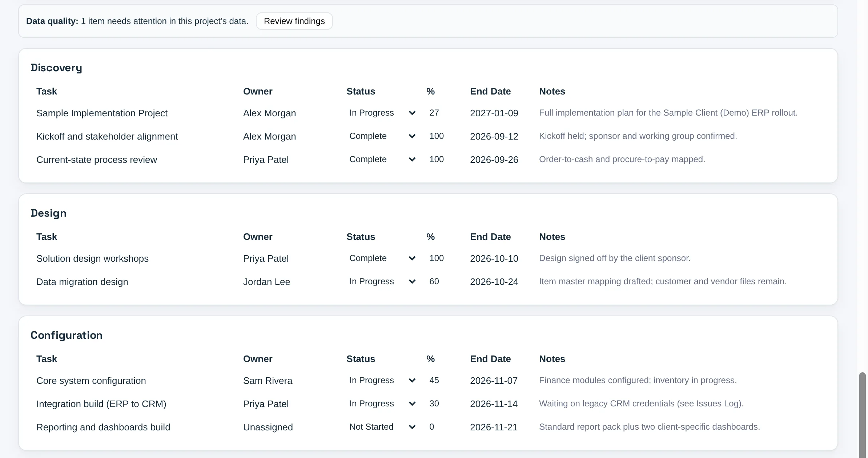Change status of Data migration design

pyautogui.click(x=382, y=281)
